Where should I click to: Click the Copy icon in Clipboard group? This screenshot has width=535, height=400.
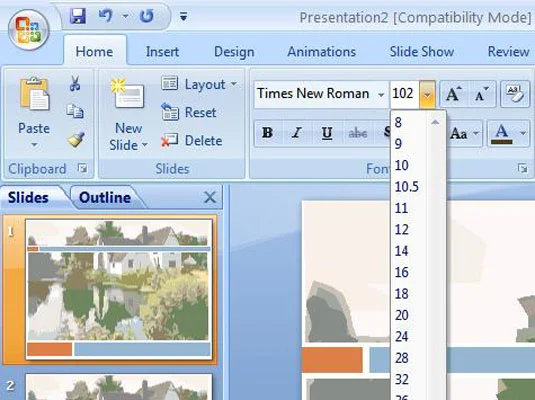tap(75, 111)
